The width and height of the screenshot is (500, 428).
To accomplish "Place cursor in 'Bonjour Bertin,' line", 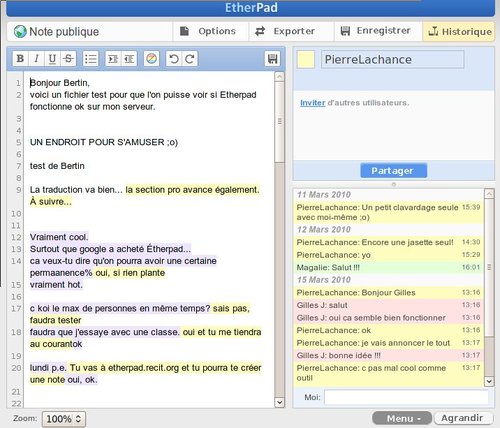I will pos(60,83).
